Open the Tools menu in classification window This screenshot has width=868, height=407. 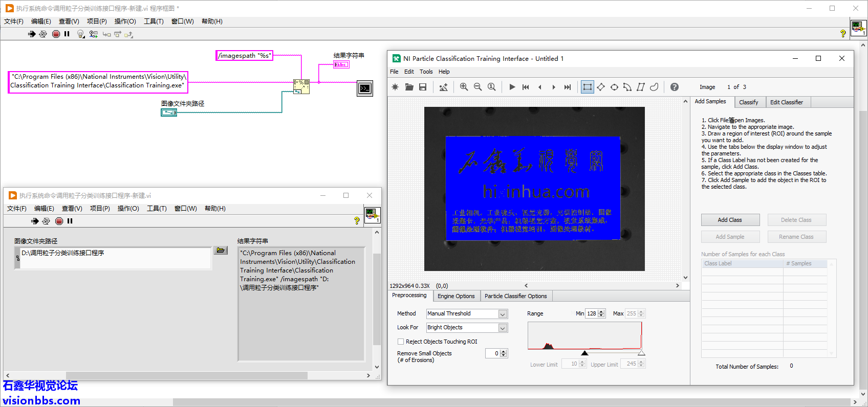(x=426, y=72)
